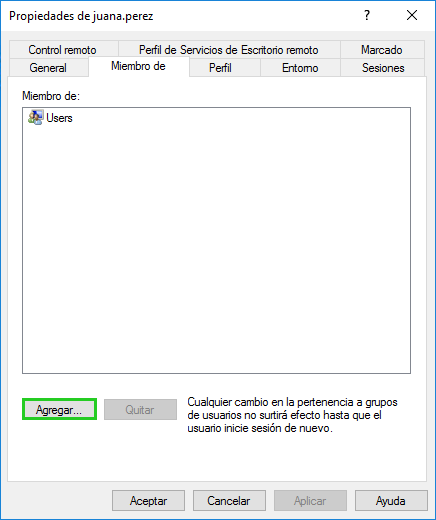Click the question mark help icon
This screenshot has height=520, width=436.
(x=367, y=15)
